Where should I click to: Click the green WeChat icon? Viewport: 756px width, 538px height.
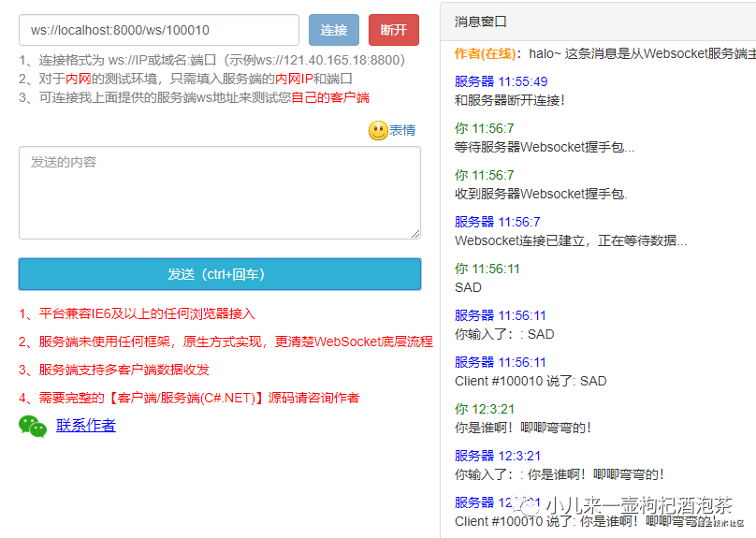coord(33,426)
